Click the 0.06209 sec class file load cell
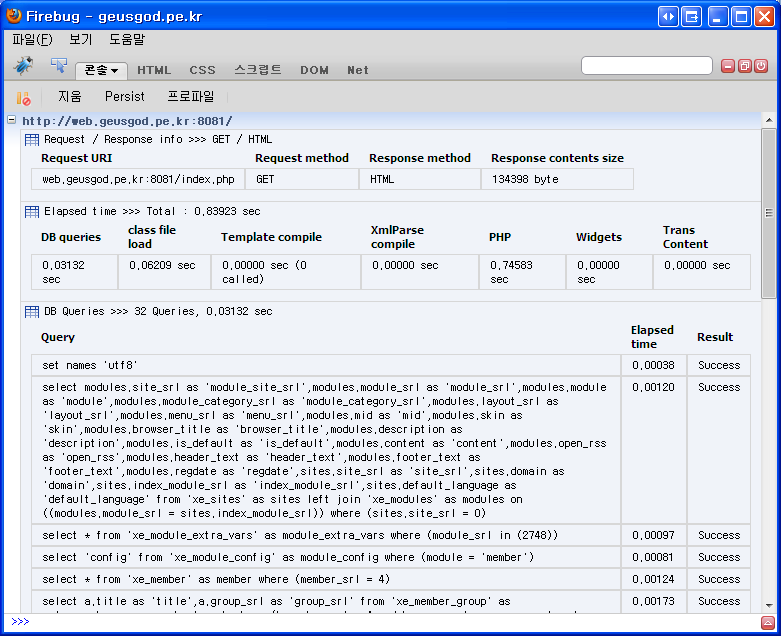The image size is (781, 636). tap(164, 272)
